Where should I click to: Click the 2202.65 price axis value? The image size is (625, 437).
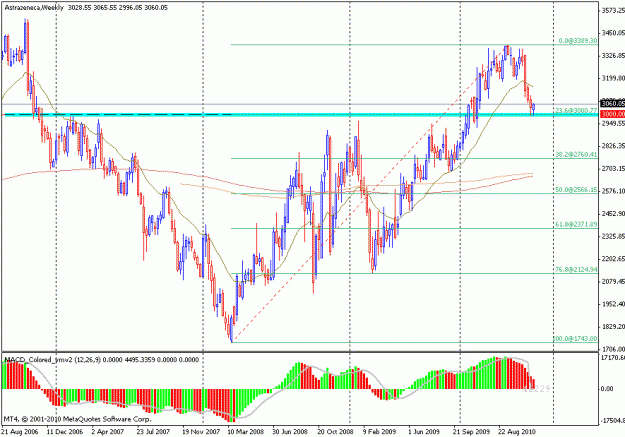613,259
